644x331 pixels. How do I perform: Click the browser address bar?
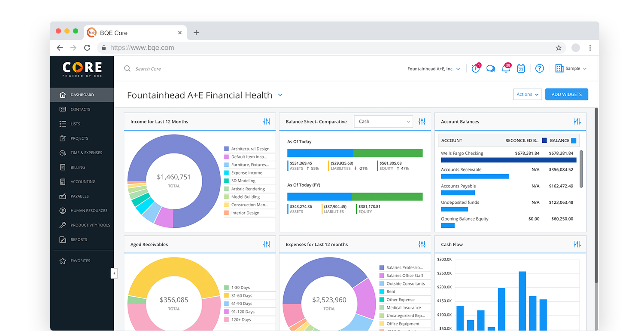(331, 48)
